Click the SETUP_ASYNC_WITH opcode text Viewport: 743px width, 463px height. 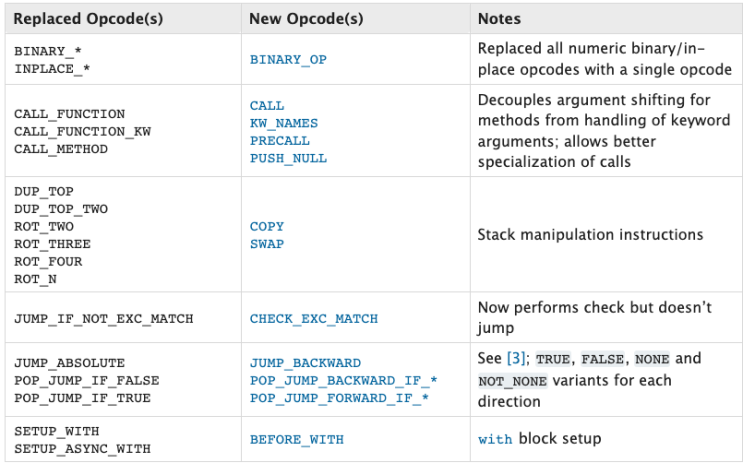pyautogui.click(x=82, y=448)
